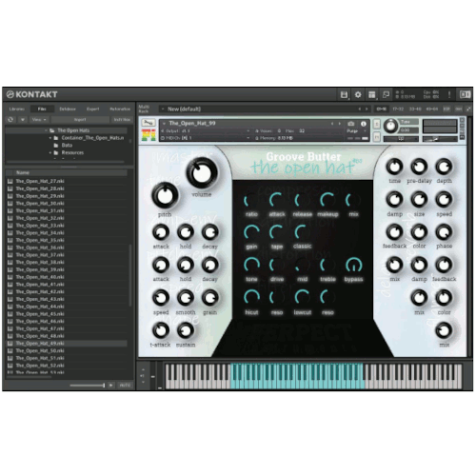Open the Kontakt options gear
This screenshot has height=476, width=476.
click(x=358, y=94)
